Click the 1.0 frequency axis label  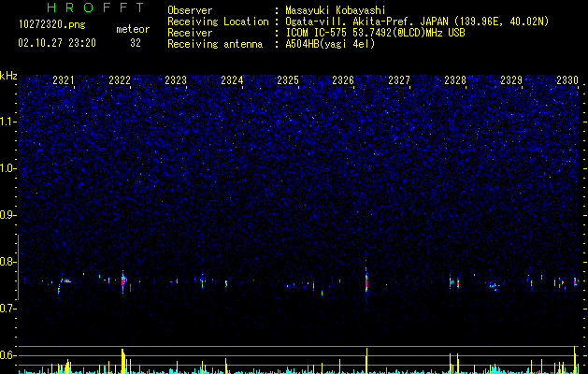click(x=7, y=168)
